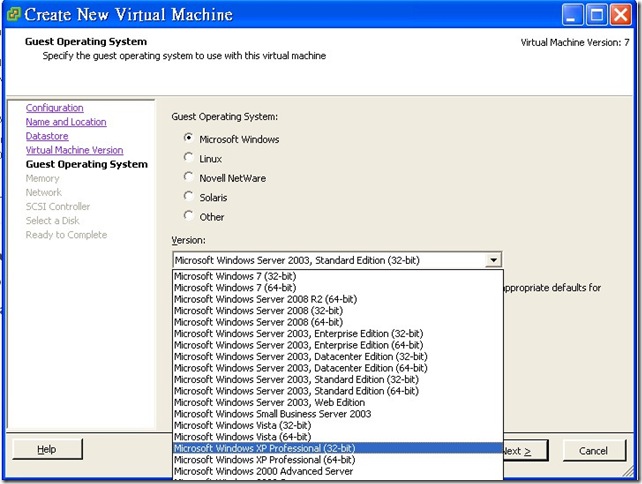Collapse the Version dropdown arrow
642x484 pixels.
pyautogui.click(x=493, y=260)
